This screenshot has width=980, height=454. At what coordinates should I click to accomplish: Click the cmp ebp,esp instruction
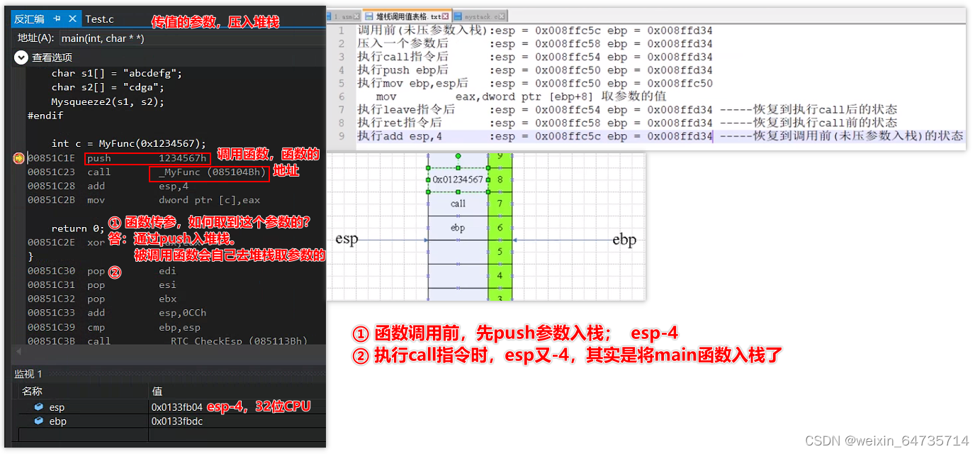[144, 327]
